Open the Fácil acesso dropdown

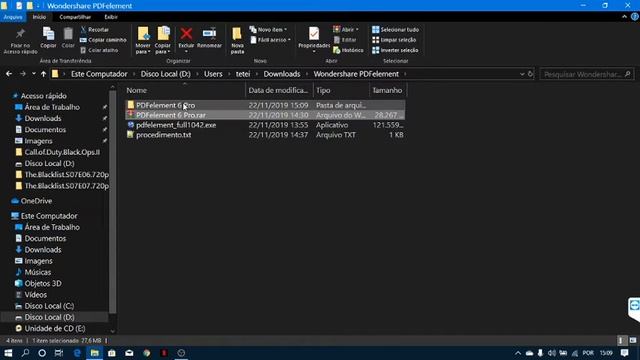tap(270, 40)
